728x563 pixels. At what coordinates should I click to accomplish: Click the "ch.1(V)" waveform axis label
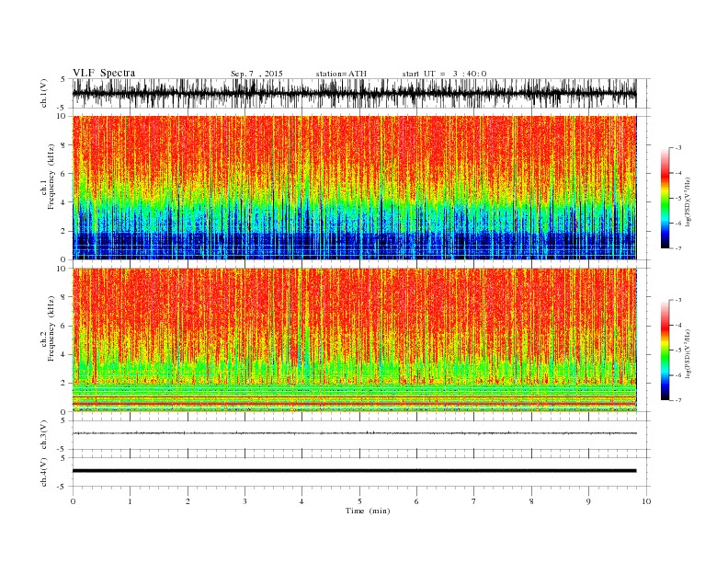pos(44,93)
